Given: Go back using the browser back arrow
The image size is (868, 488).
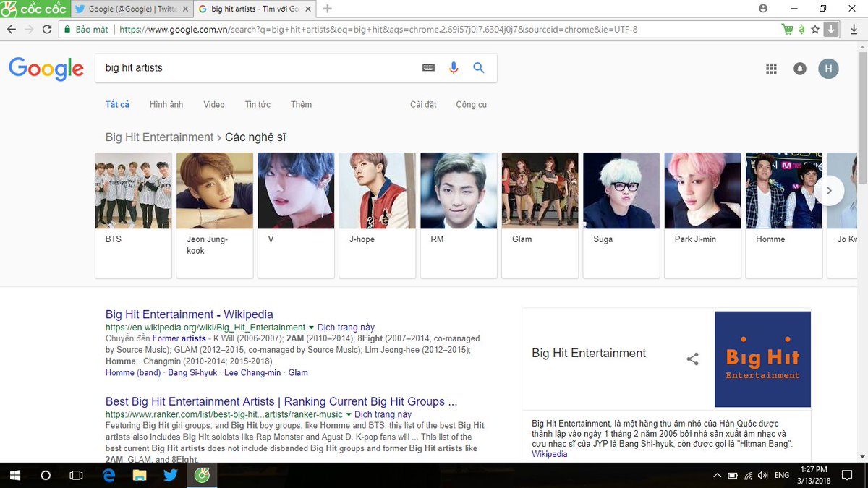Looking at the screenshot, I should pos(11,30).
